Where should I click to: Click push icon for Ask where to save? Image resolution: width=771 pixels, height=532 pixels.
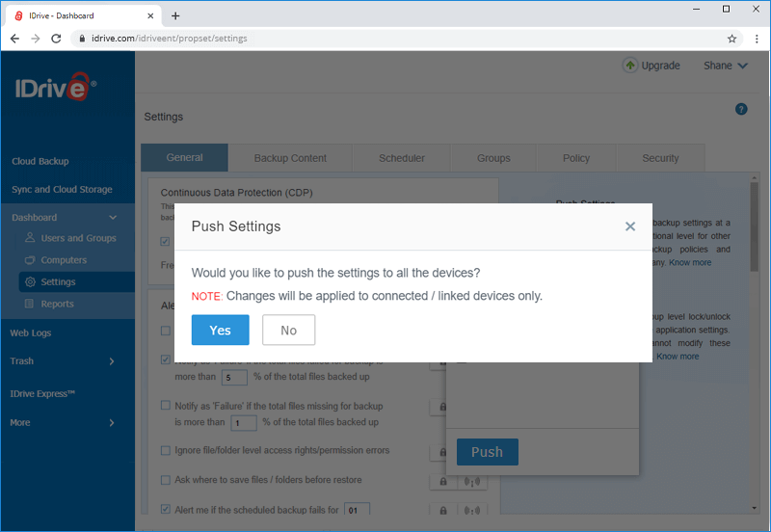[x=472, y=482]
